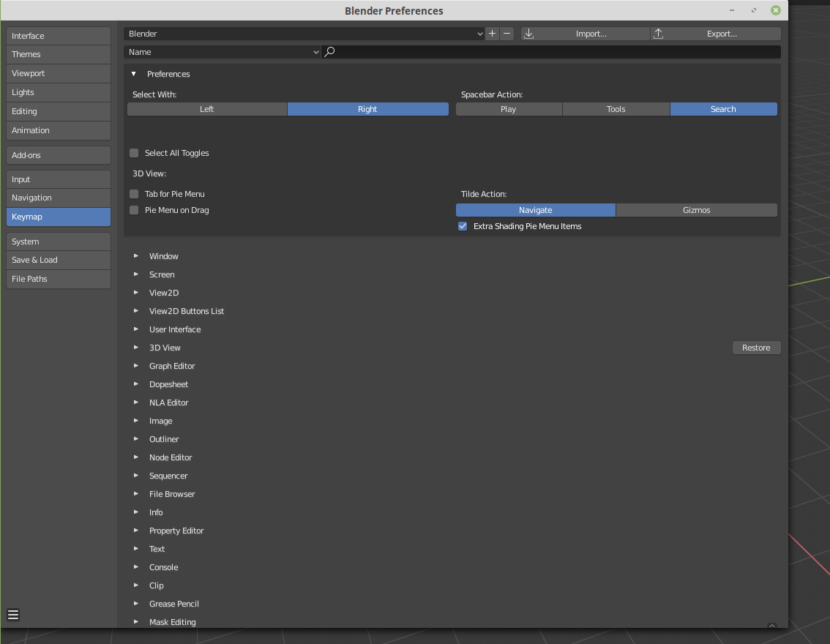
Task: Expand the Dopesheet section
Action: click(x=136, y=384)
